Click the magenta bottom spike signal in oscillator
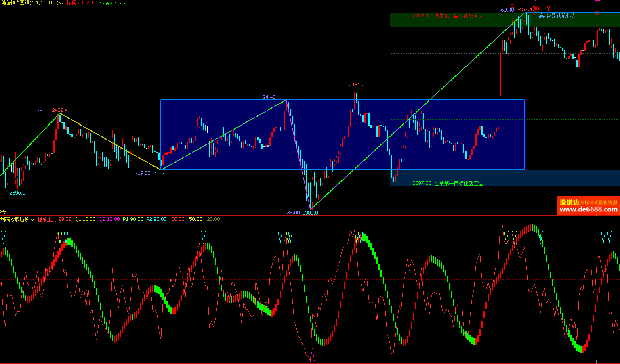Image resolution: width=620 pixels, height=364 pixels. click(312, 355)
